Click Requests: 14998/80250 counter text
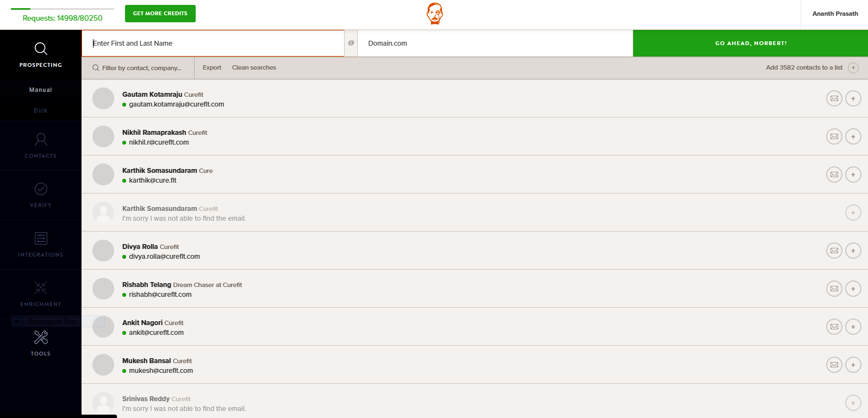Image resolution: width=868 pixels, height=418 pixels. pyautogui.click(x=63, y=18)
